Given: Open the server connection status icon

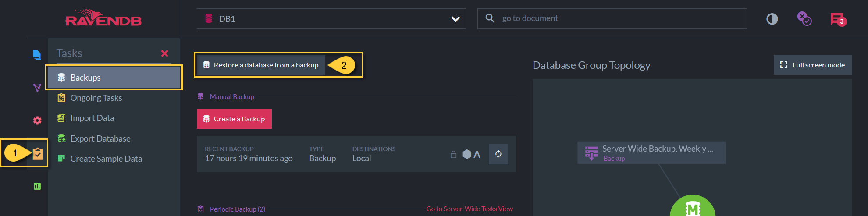Looking at the screenshot, I should [x=804, y=19].
